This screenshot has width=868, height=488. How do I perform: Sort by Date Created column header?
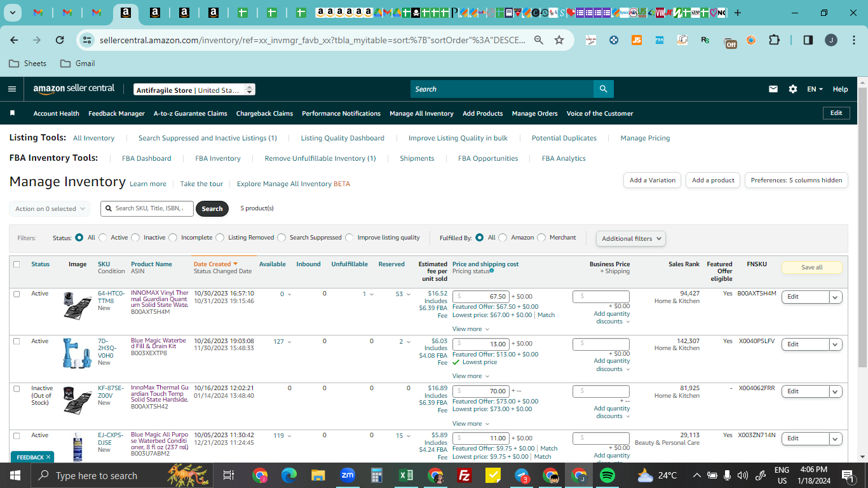(x=215, y=264)
